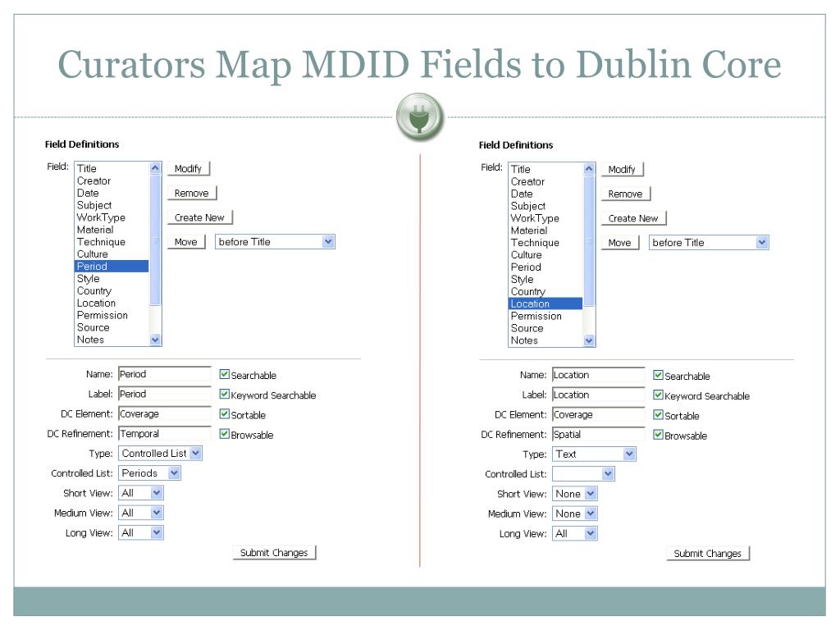Open left Short View dropdown showing All
The image size is (840, 630).
click(141, 493)
